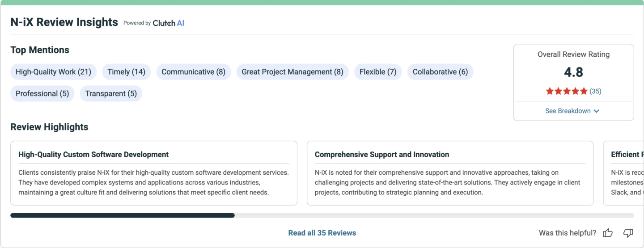Open Comprehensive Support and Innovation card
644x248 pixels.
[450, 173]
